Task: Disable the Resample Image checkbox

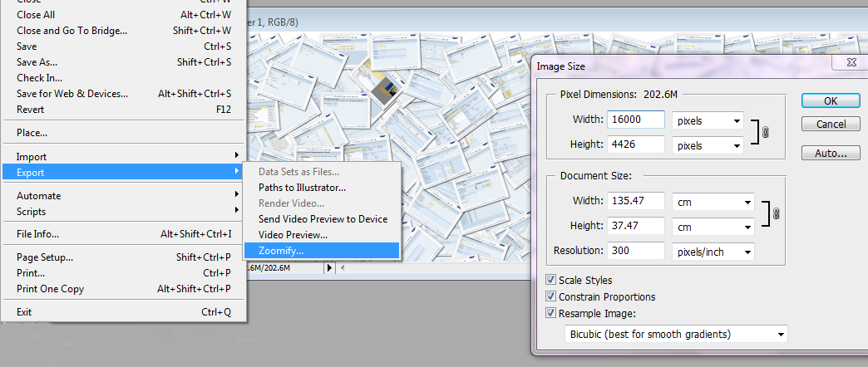Action: tap(550, 313)
